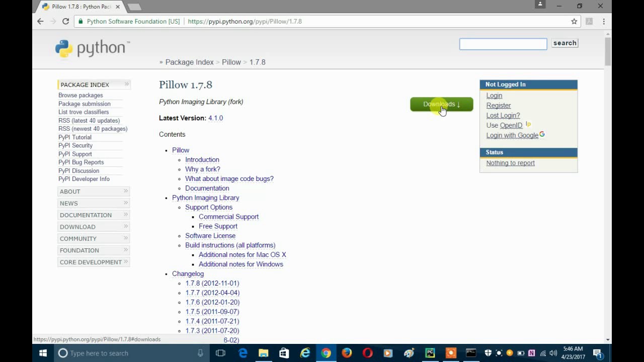Open the Package submission link
644x362 pixels.
(85, 104)
